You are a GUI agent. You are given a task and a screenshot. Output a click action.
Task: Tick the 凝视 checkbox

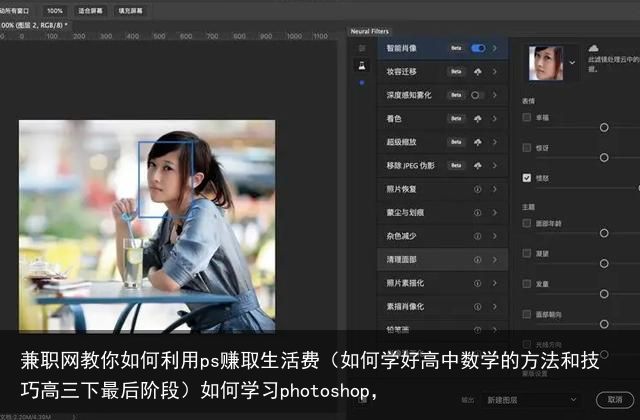coord(527,253)
